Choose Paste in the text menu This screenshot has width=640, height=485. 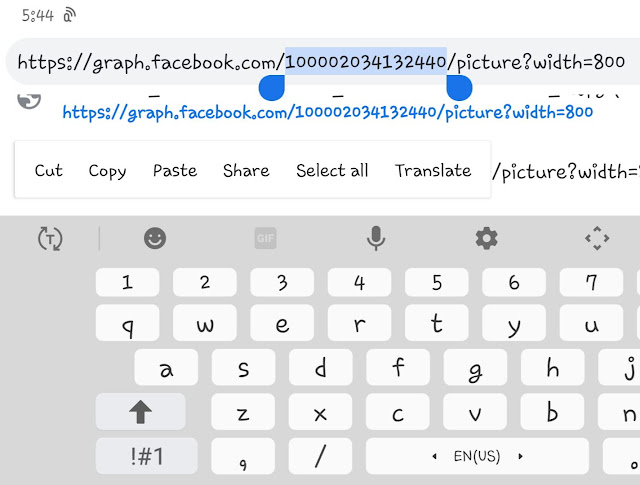pyautogui.click(x=175, y=170)
